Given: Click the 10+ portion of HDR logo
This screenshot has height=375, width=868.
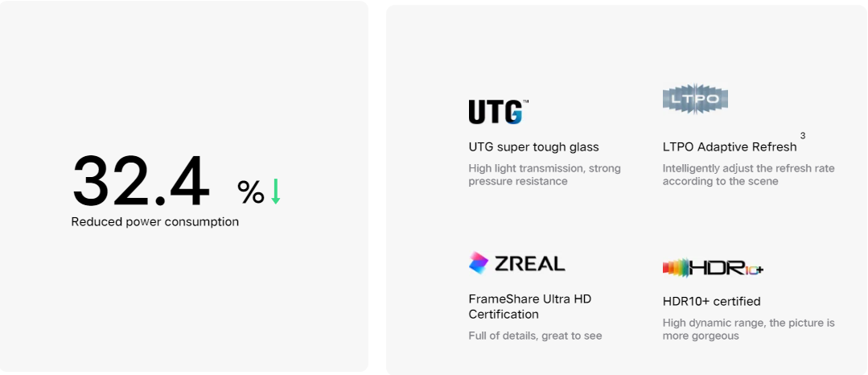Looking at the screenshot, I should (x=754, y=270).
